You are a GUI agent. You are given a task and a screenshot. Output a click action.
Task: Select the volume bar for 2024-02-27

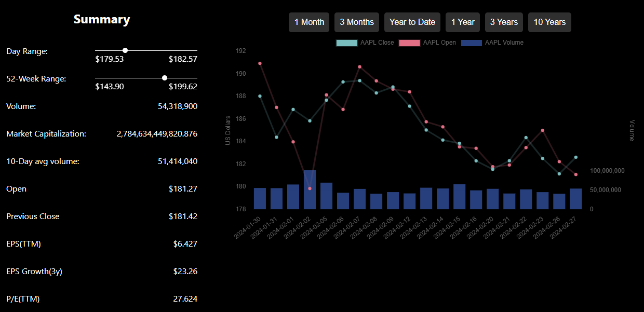[575, 199]
